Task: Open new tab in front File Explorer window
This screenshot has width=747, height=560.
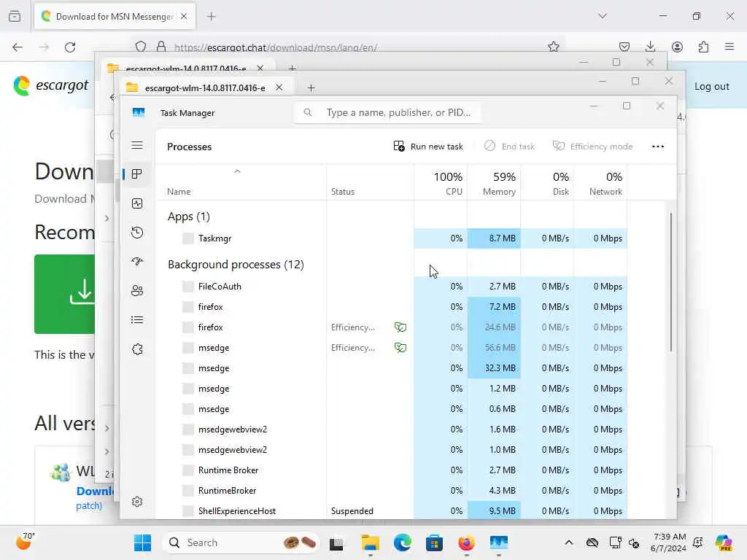Action: coord(311,87)
